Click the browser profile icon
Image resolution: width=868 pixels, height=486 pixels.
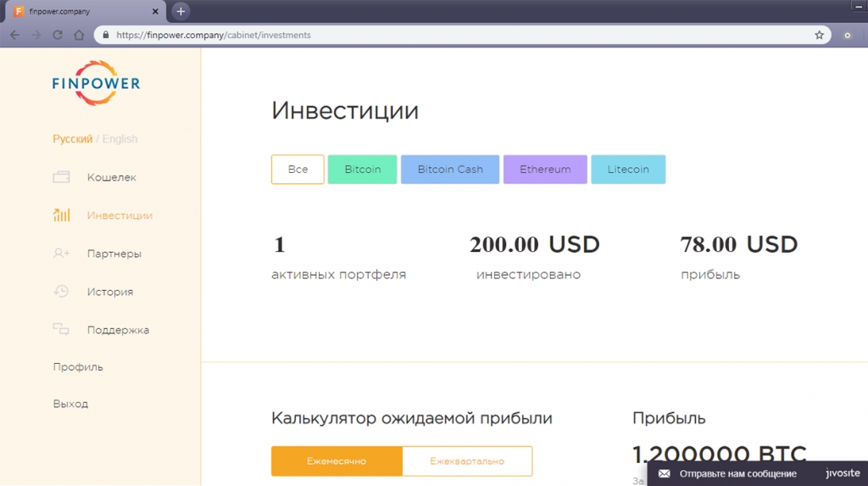click(x=848, y=35)
